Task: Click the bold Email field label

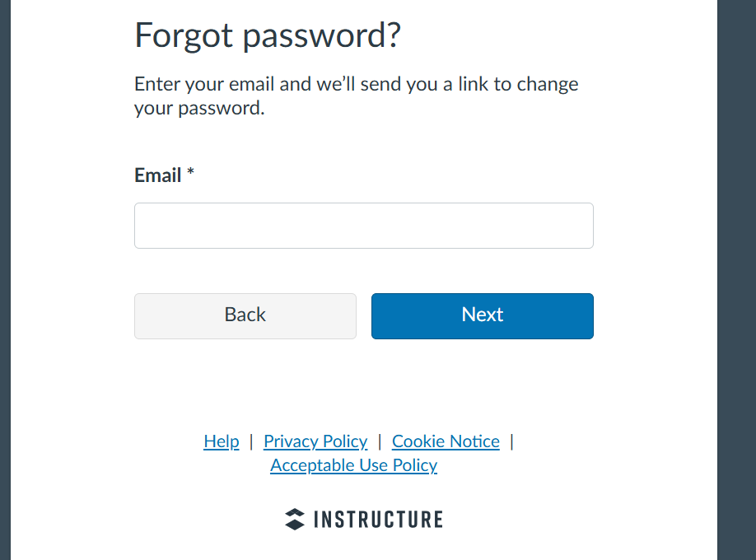Action: tap(157, 175)
